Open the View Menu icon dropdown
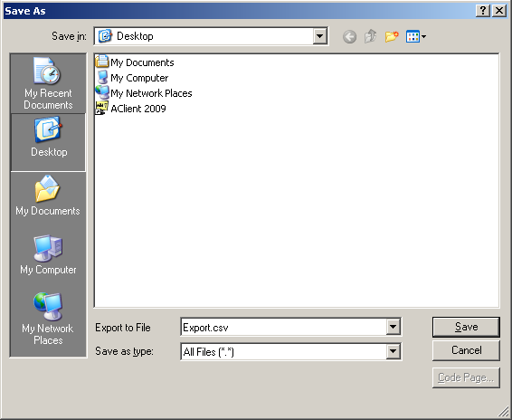Screen dimensions: 512x420 416,36
